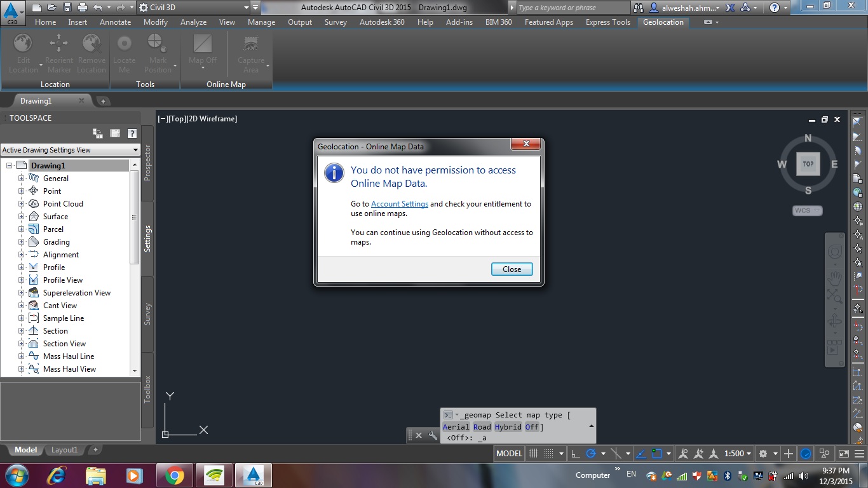Launch Google Chrome from the taskbar

[x=175, y=475]
